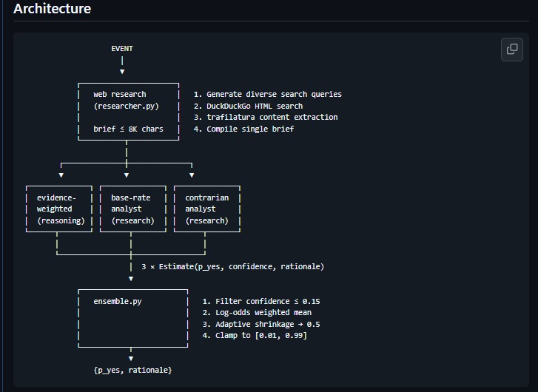Screen dimensions: 538x392
Task: Click "(reasoning)" in the evidence-weighted box
Action: 61,220
